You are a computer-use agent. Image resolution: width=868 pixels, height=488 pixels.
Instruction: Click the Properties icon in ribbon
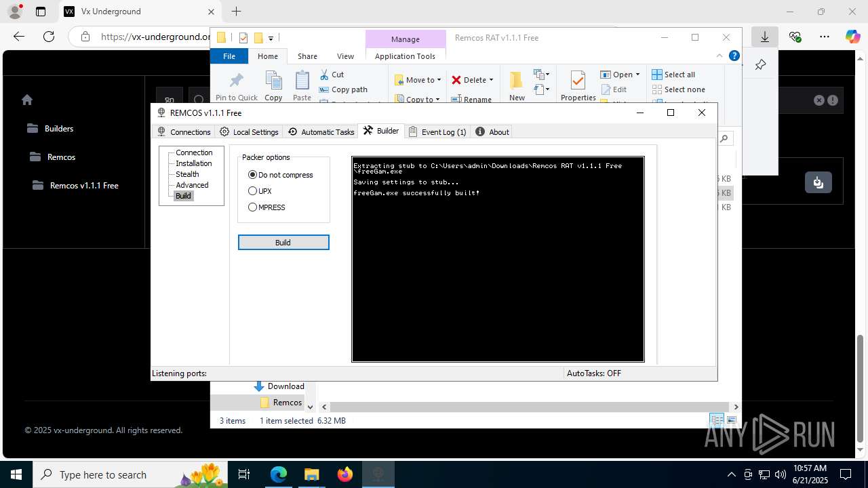pos(578,81)
